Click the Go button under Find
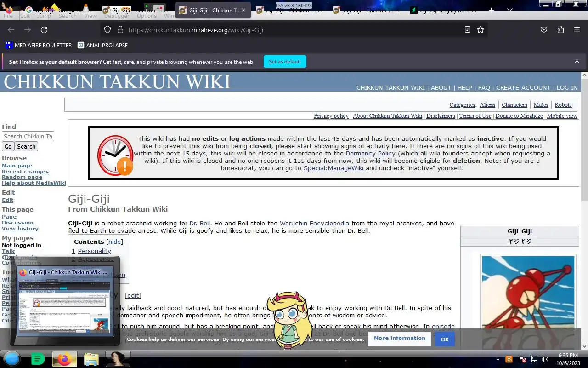Viewport: 588px width, 368px height. pyautogui.click(x=8, y=146)
